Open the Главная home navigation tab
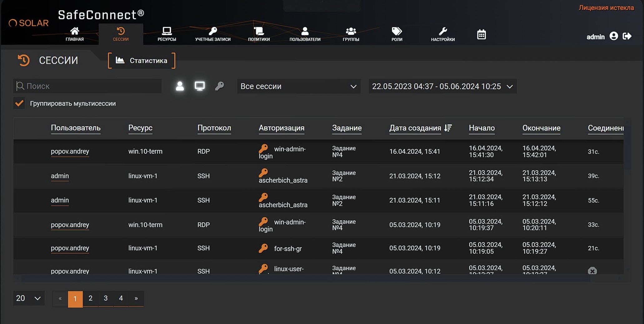The width and height of the screenshot is (644, 324). (x=74, y=34)
